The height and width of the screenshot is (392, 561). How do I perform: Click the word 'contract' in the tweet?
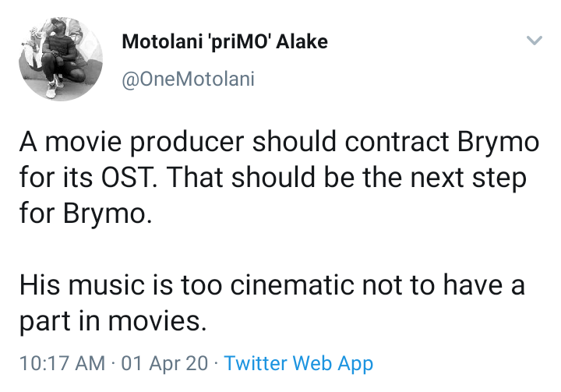[x=397, y=142]
